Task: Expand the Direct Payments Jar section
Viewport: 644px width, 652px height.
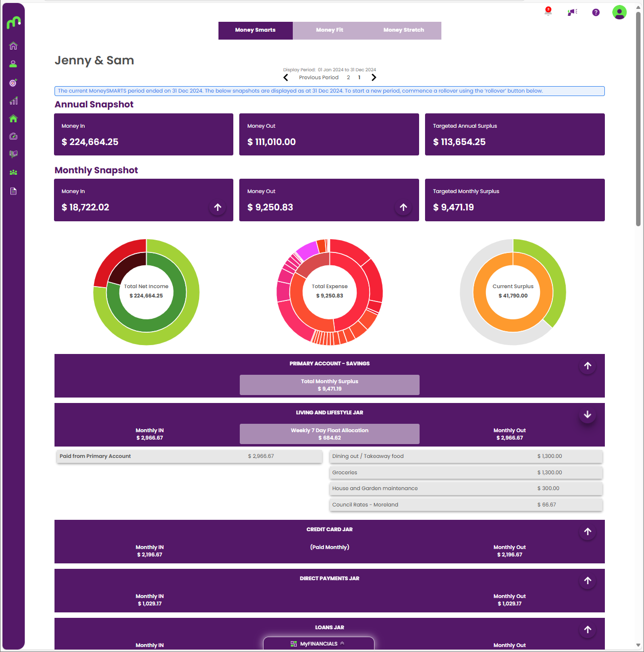Action: (x=588, y=581)
